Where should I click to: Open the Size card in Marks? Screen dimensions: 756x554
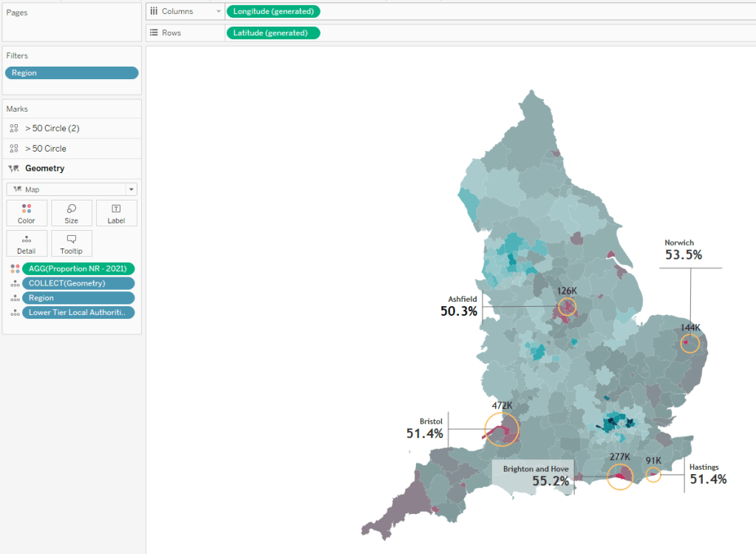[72, 213]
